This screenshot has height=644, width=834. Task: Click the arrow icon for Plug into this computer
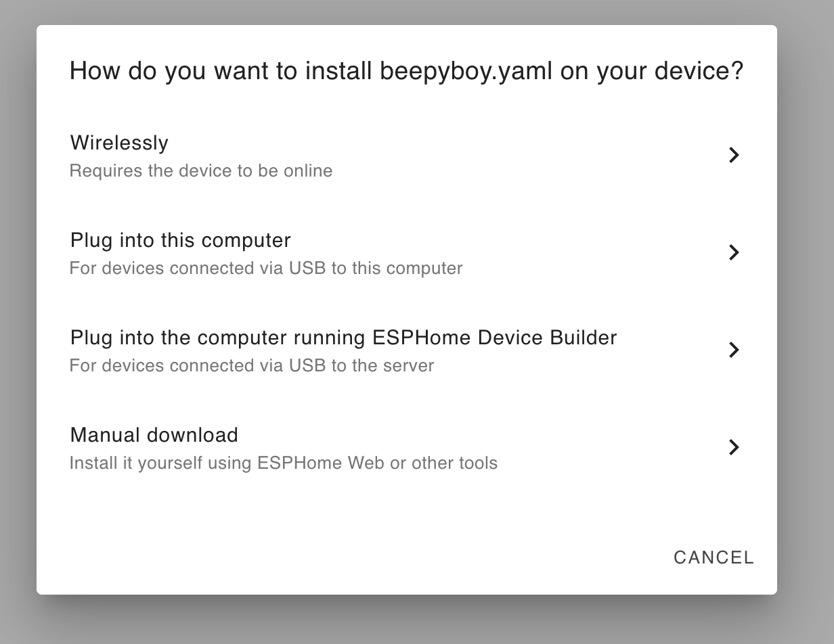click(734, 252)
